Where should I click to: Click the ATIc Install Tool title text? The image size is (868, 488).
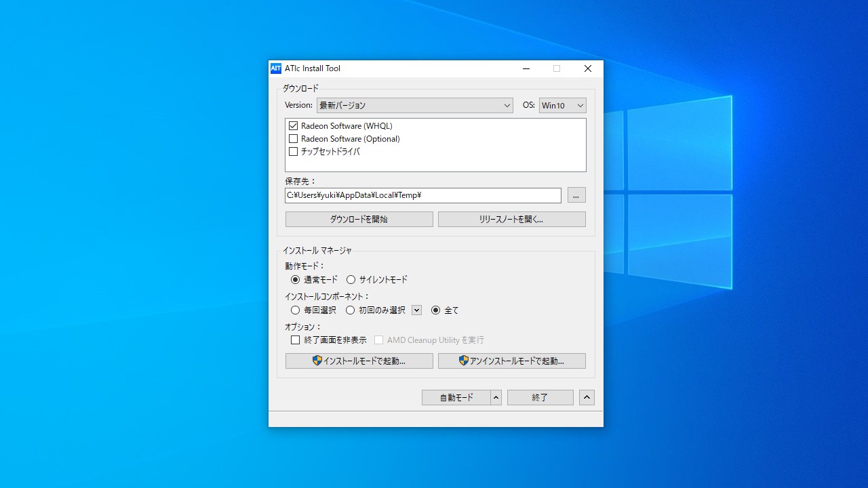[x=313, y=68]
